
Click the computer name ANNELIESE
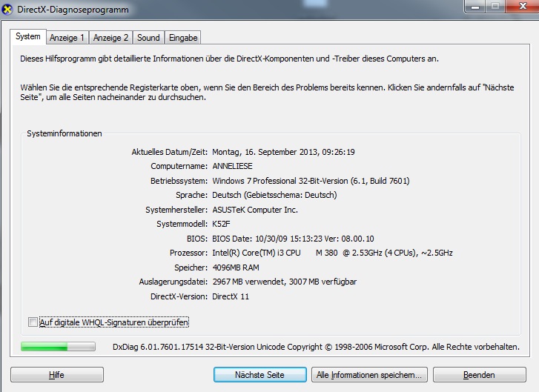pyautogui.click(x=232, y=166)
